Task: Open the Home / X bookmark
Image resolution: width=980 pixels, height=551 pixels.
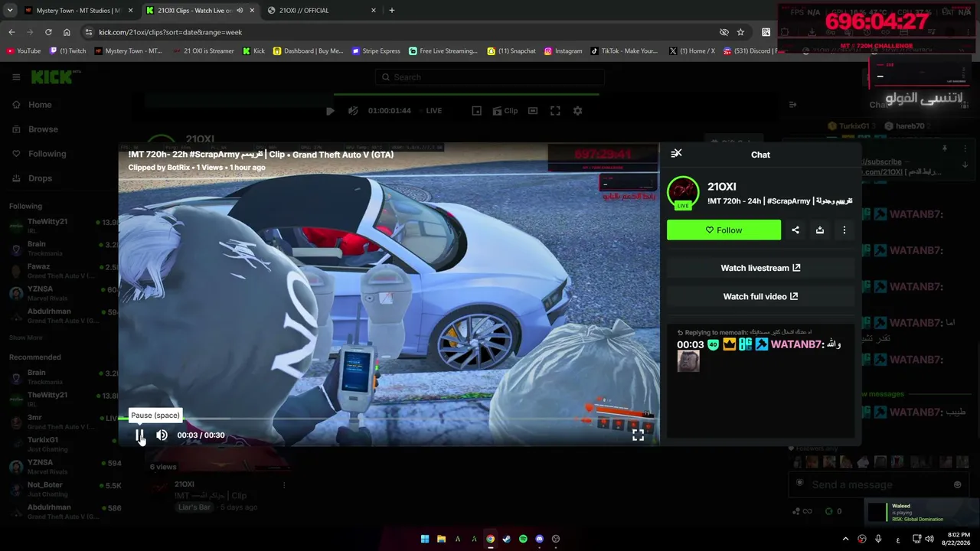Action: click(692, 51)
